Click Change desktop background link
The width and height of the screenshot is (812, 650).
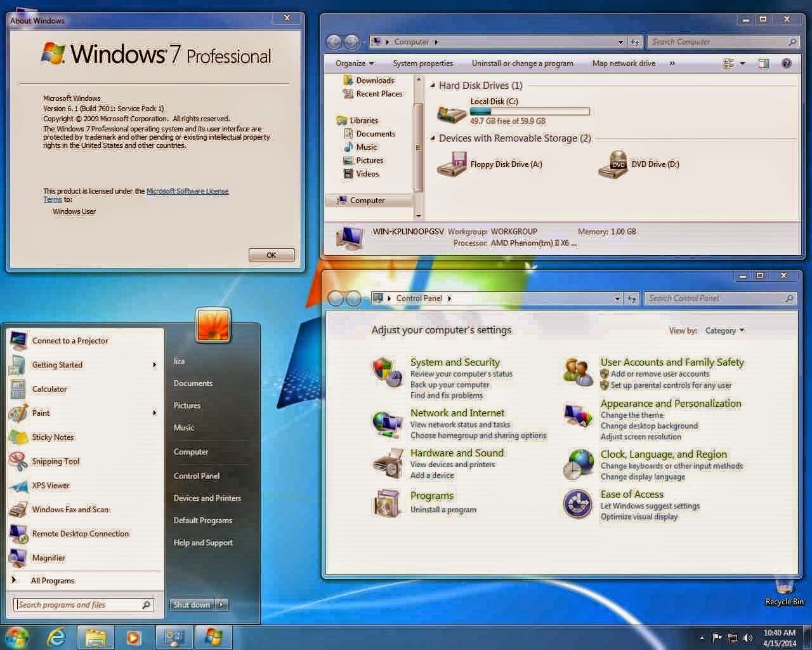point(649,426)
